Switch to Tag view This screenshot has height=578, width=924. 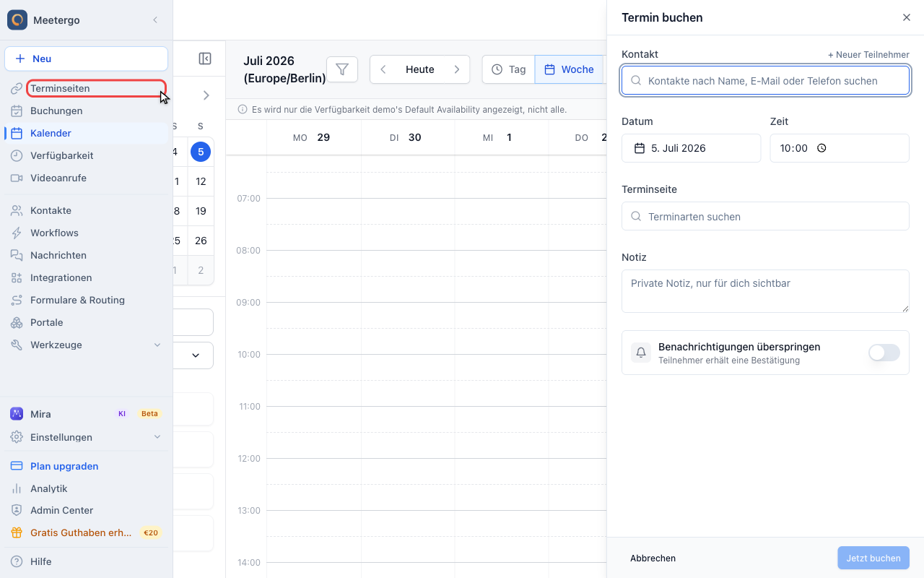509,69
